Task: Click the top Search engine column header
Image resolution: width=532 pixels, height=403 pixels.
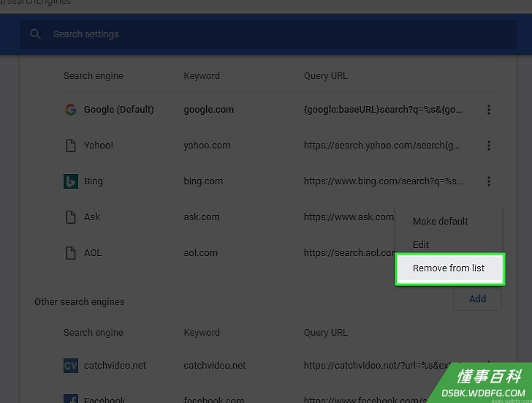Action: click(x=94, y=76)
